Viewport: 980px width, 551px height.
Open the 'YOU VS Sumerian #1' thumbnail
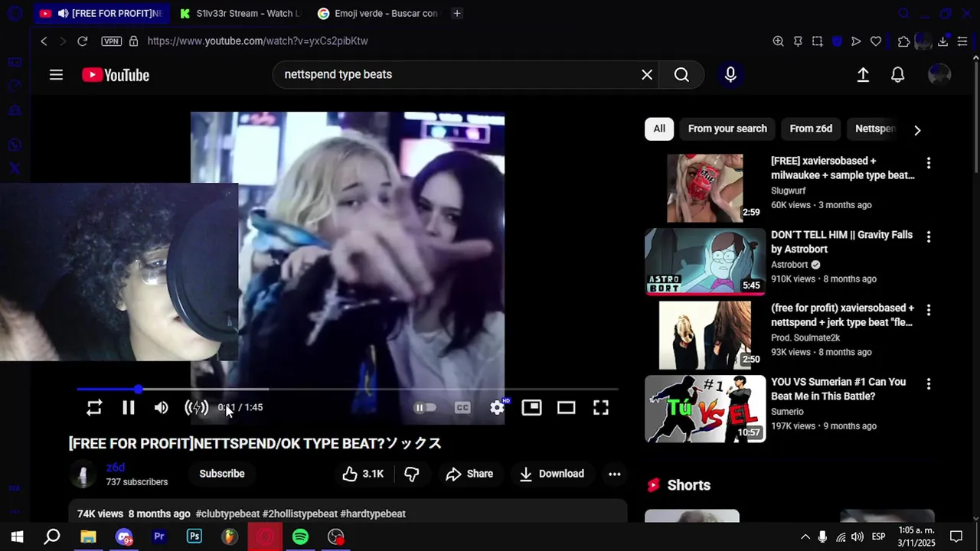pyautogui.click(x=705, y=409)
